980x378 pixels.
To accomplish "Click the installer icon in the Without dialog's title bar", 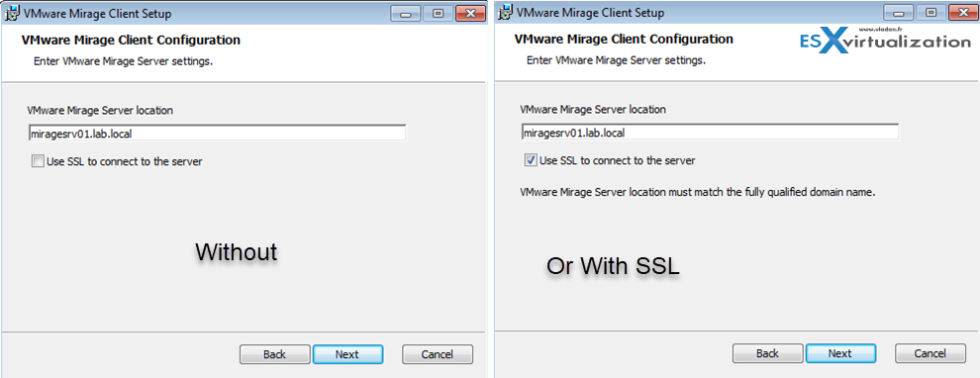I will pyautogui.click(x=11, y=13).
